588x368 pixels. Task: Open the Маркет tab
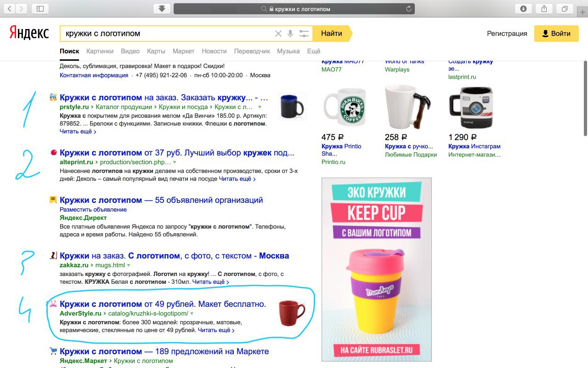coord(184,51)
